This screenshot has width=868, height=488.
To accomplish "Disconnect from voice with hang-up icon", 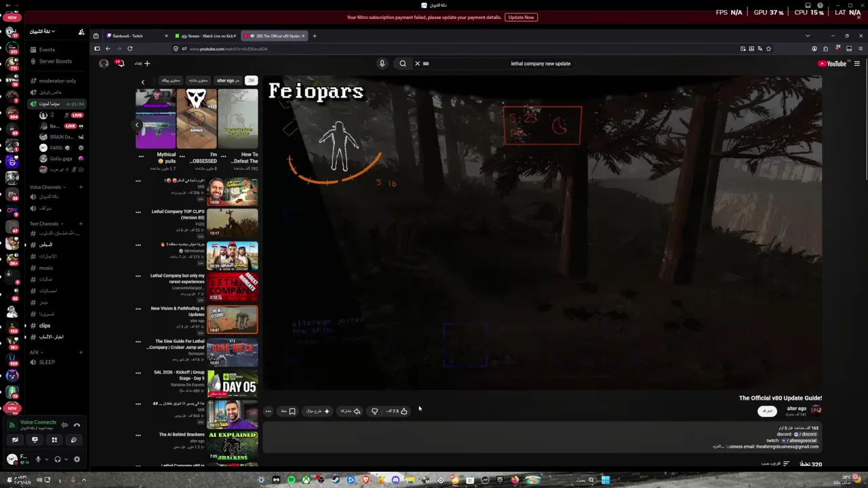I will (77, 425).
